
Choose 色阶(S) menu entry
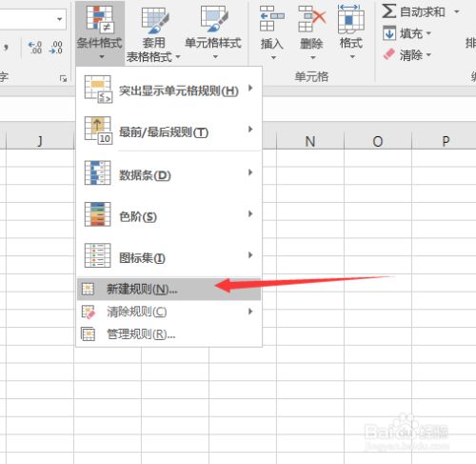pos(169,214)
